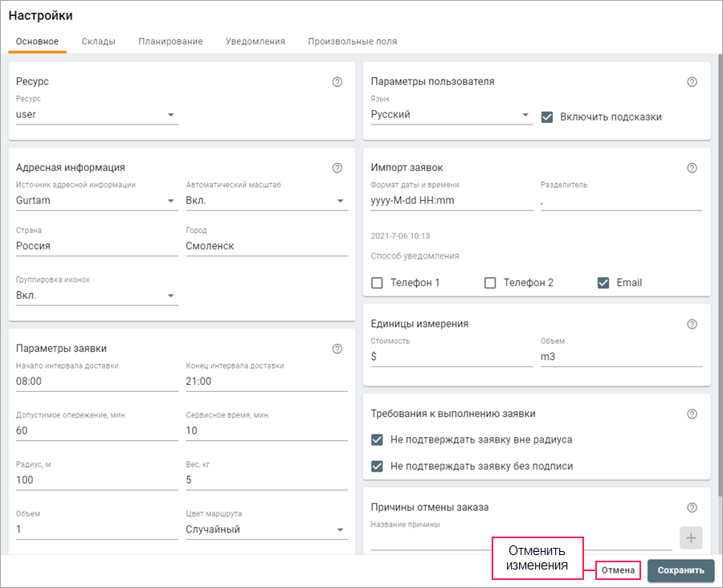Open the Уведомления tab
This screenshot has width=723, height=588.
[255, 41]
